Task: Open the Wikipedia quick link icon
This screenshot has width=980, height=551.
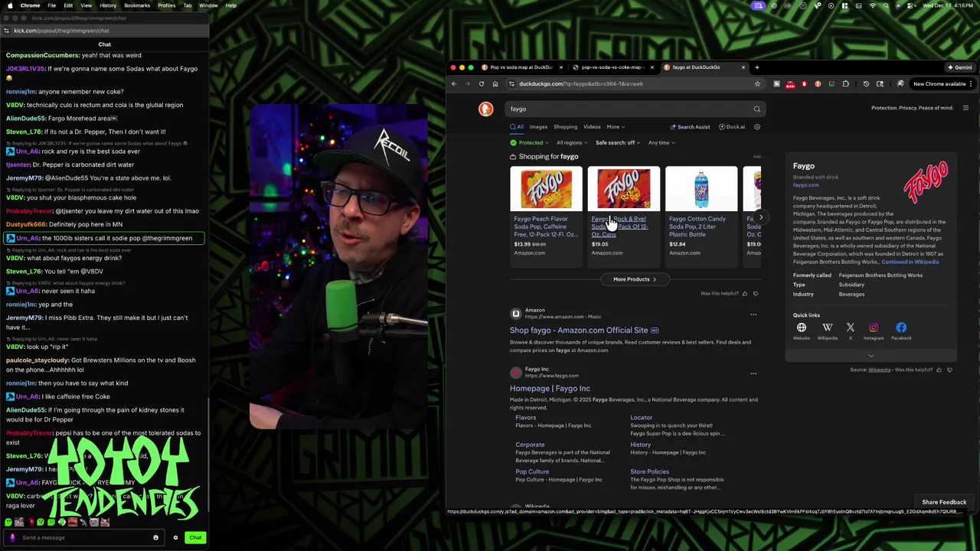Action: (828, 328)
